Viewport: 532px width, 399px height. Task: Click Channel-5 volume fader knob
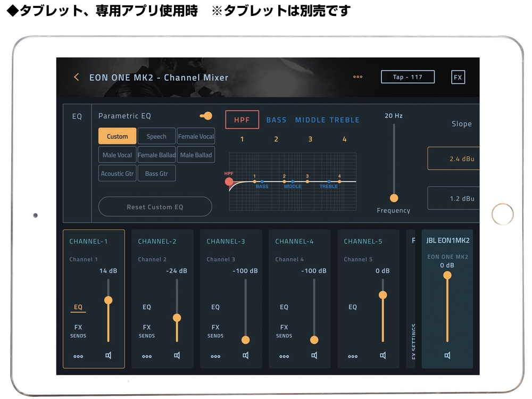[x=383, y=295]
